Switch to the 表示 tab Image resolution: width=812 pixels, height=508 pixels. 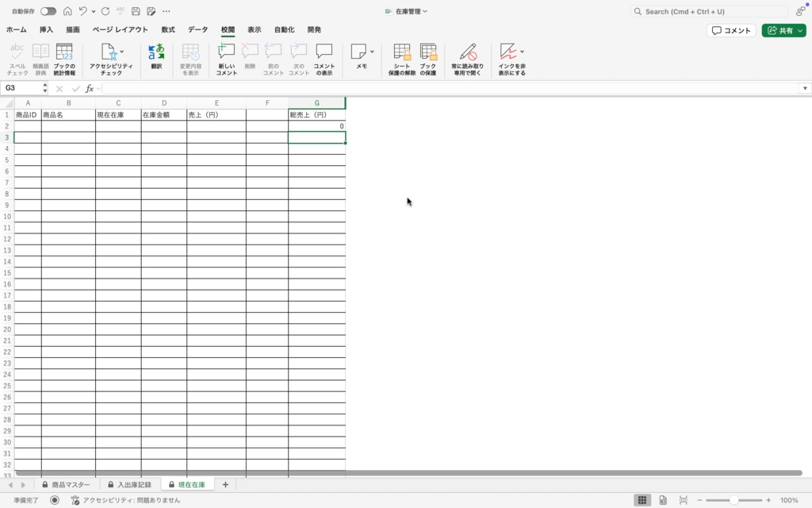pyautogui.click(x=254, y=29)
